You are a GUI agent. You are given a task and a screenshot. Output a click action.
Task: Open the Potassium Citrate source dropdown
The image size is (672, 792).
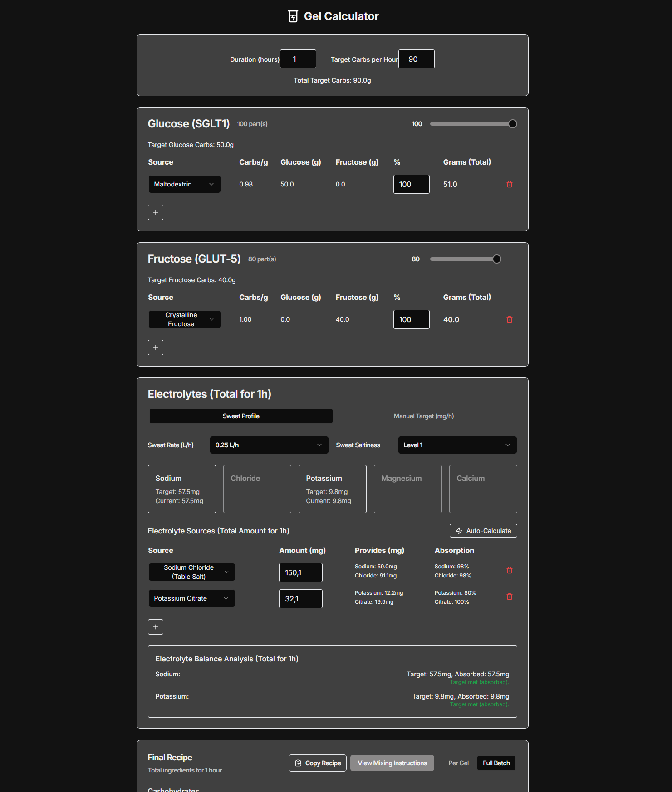tap(192, 598)
